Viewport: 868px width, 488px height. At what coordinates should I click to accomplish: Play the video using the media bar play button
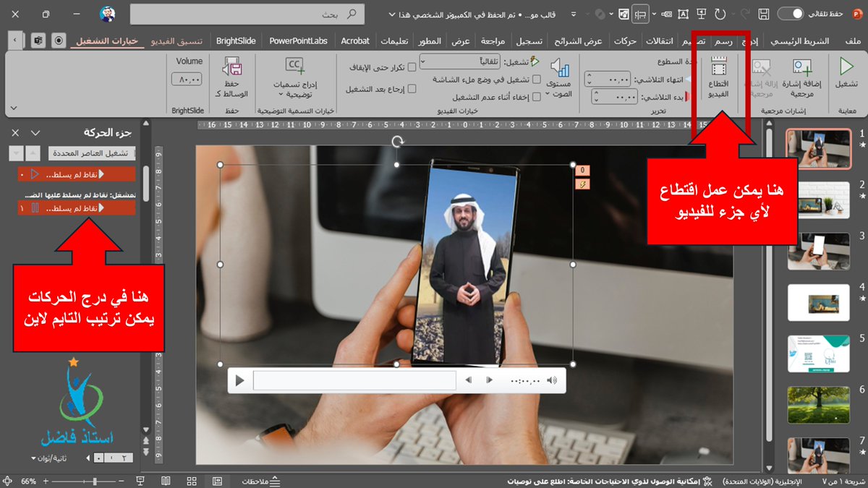click(x=240, y=380)
